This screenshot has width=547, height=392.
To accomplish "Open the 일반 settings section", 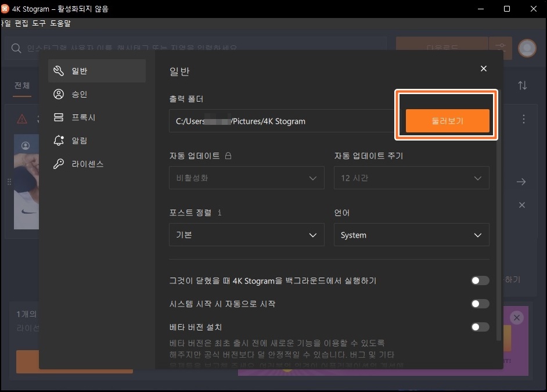I will [x=96, y=71].
